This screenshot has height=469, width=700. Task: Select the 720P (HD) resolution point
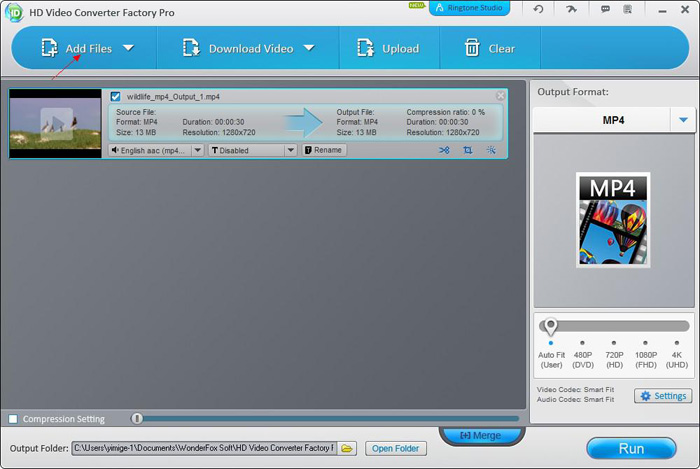coord(614,343)
